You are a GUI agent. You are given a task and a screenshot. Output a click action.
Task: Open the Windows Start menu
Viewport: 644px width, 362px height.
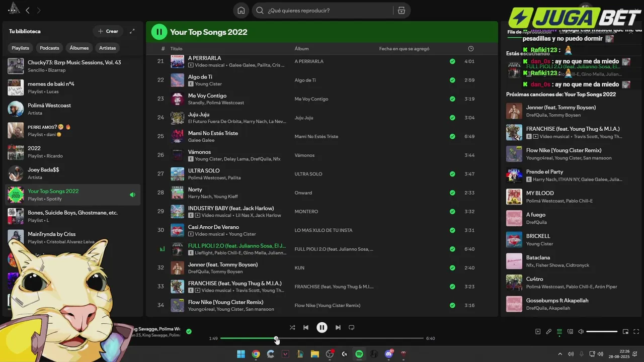241,354
